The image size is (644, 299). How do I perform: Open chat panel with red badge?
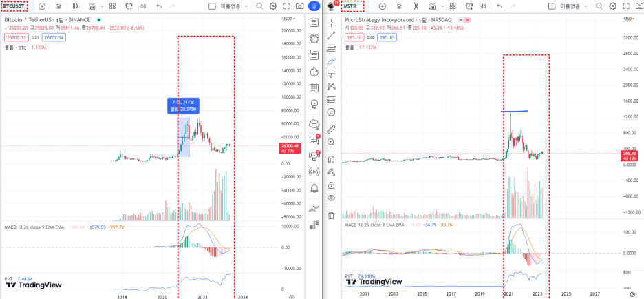click(x=314, y=140)
